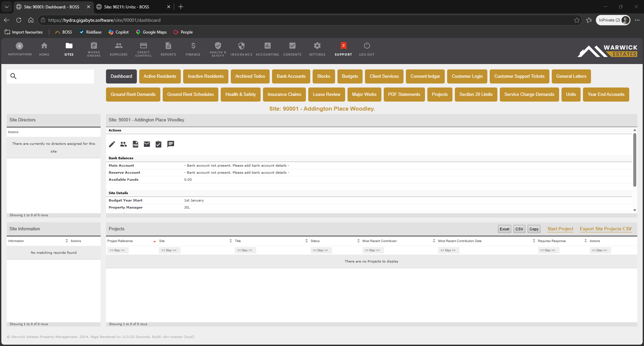
Task: Open the Google Maps bookmark
Action: (x=151, y=32)
